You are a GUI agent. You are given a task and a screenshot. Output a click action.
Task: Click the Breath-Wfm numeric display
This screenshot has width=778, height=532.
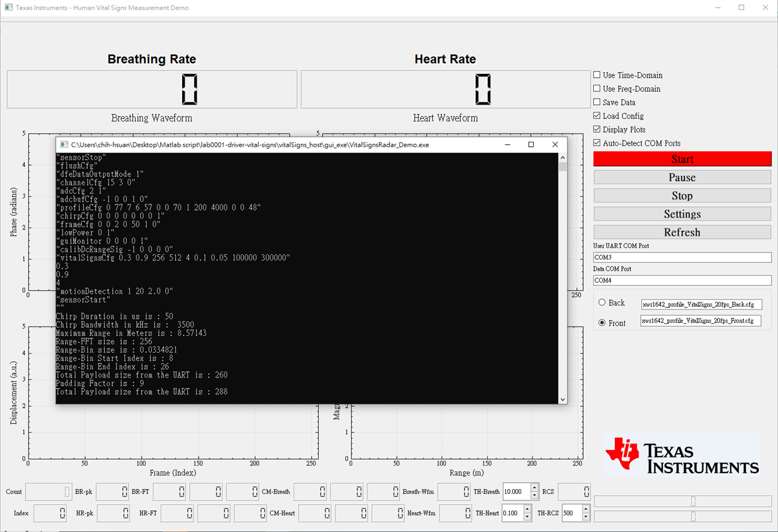(454, 492)
